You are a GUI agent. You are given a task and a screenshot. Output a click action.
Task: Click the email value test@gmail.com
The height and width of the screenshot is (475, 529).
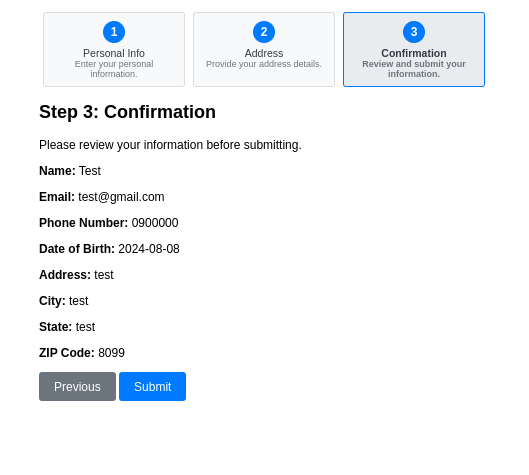click(121, 197)
